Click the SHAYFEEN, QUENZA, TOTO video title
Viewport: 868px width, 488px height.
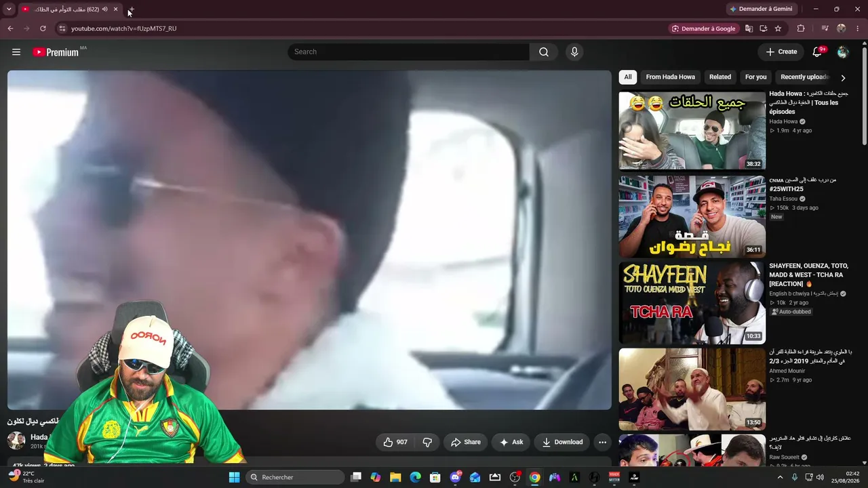[808, 274]
